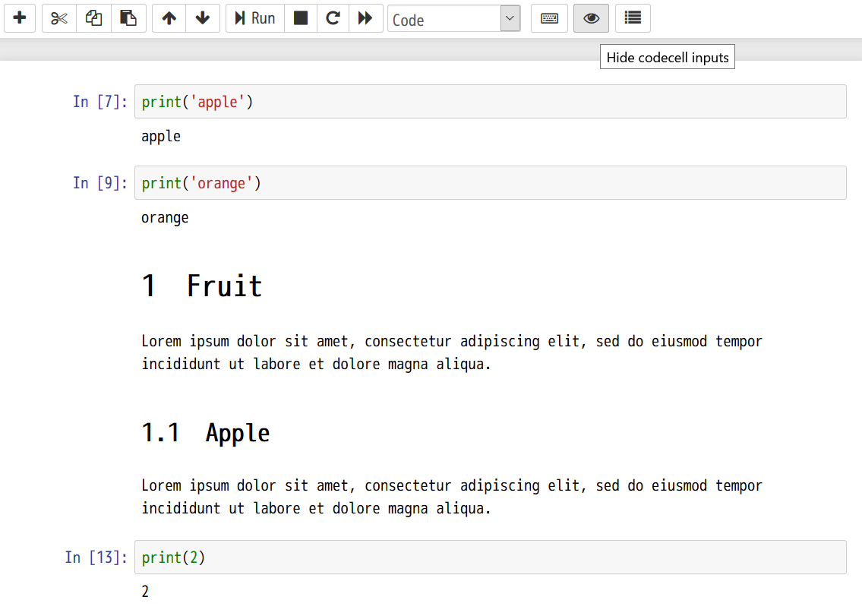
Task: Interrupt the kernel with stop icon
Action: tap(301, 18)
